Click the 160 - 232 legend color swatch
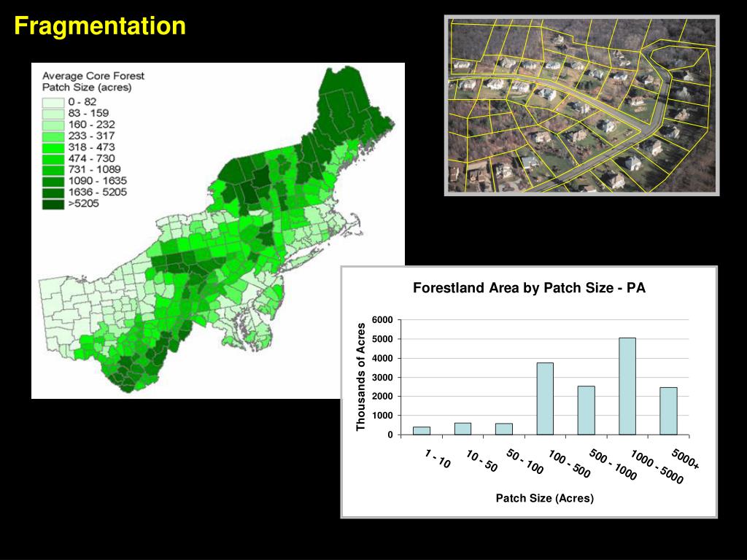Screen dimensions: 747x560 tap(53, 125)
